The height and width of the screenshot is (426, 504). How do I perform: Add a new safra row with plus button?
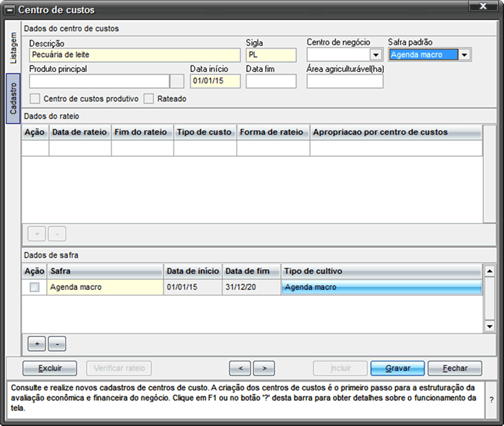point(37,344)
